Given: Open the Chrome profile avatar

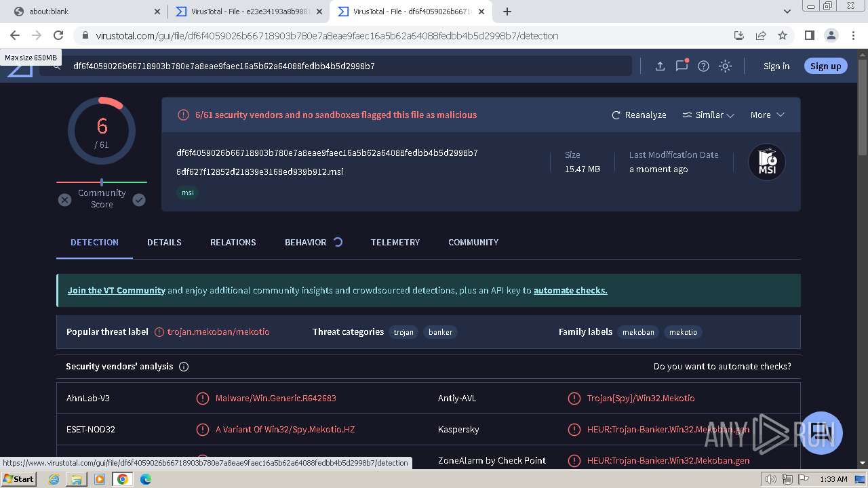Looking at the screenshot, I should click(x=831, y=35).
